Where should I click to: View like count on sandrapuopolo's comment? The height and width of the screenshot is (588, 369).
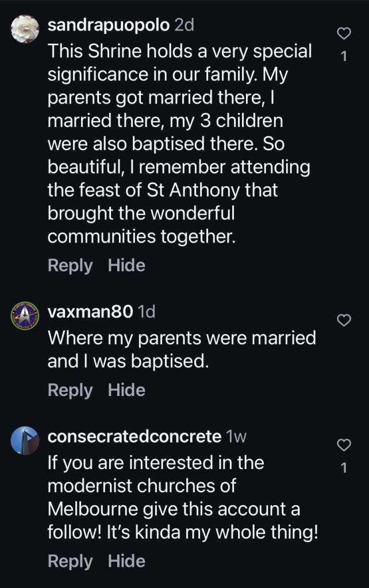point(344,56)
